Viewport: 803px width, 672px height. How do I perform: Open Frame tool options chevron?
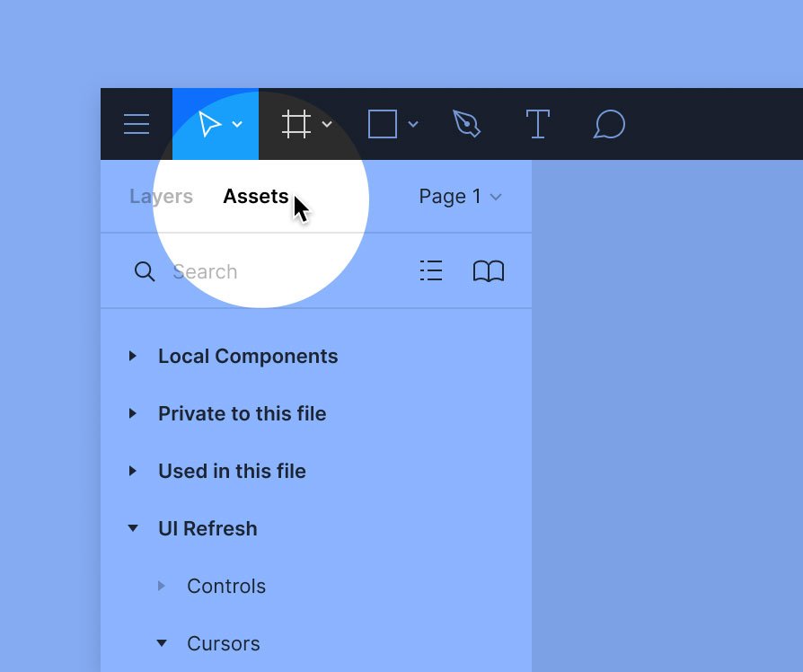coord(327,125)
